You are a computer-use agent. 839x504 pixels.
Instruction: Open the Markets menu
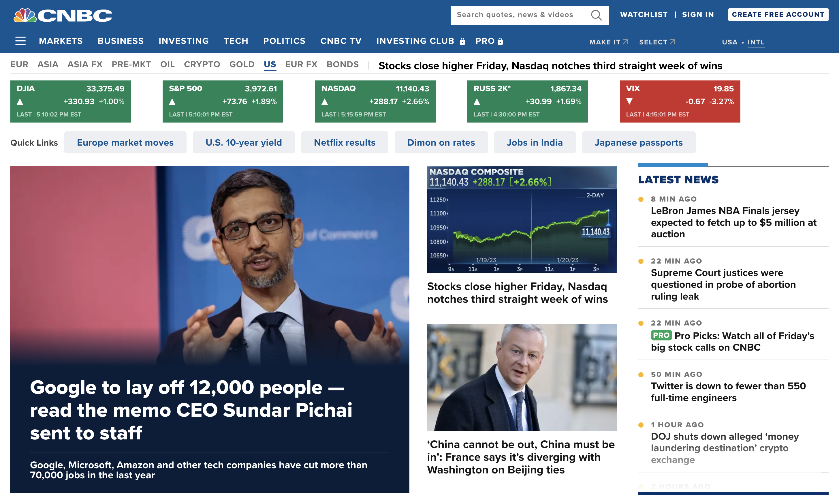pos(61,41)
